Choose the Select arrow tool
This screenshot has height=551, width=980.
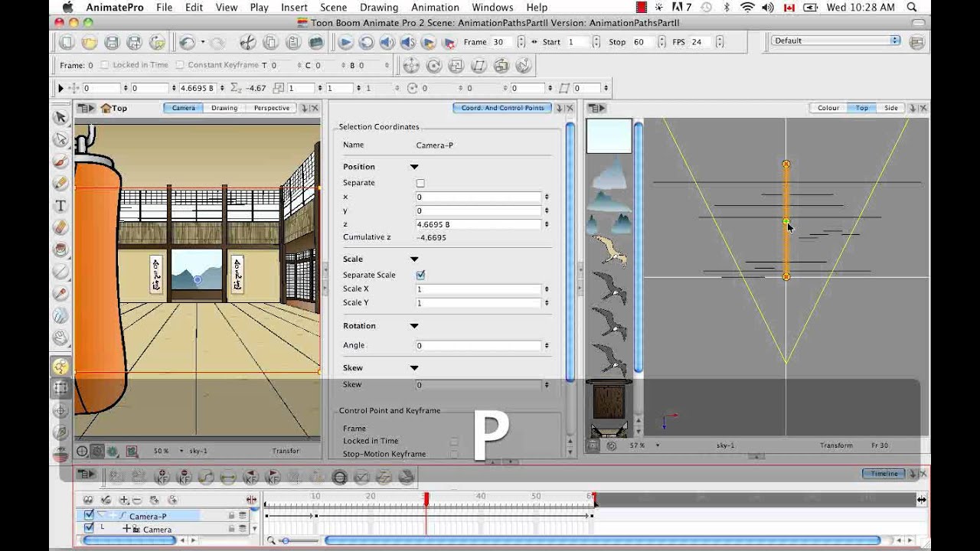pos(60,117)
